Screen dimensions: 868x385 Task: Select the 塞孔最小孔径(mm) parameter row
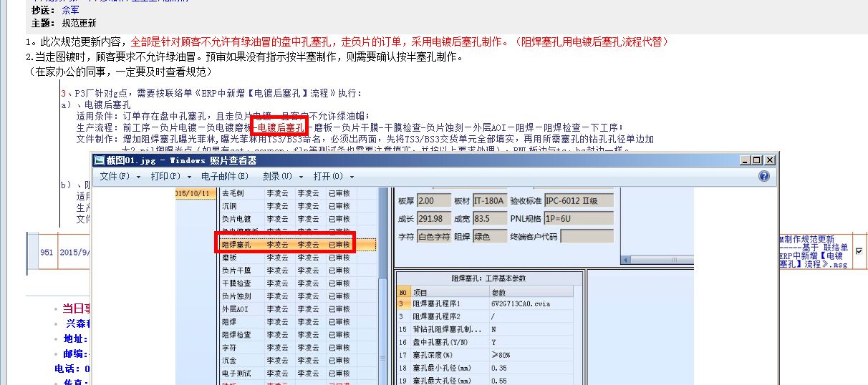pos(485,368)
